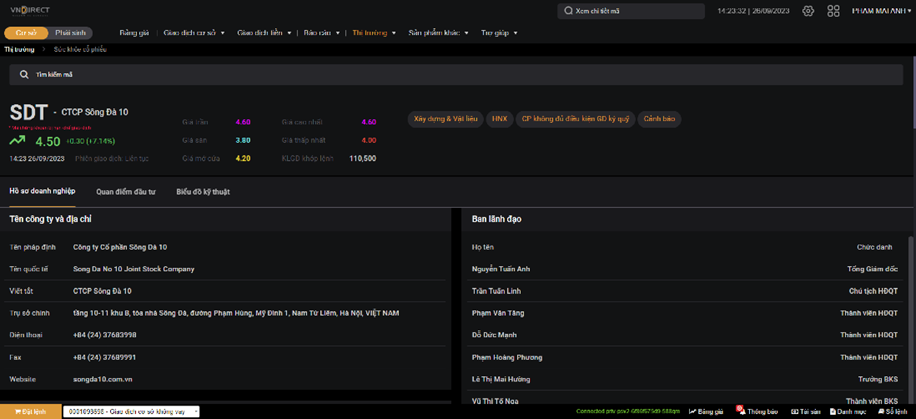916x419 pixels.
Task: Select Quan điểm đầu tư tab
Action: point(126,191)
